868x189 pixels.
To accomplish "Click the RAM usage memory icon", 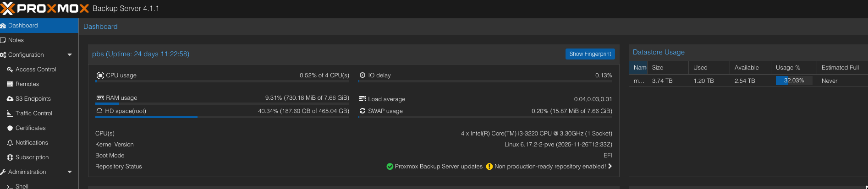I will tap(100, 98).
